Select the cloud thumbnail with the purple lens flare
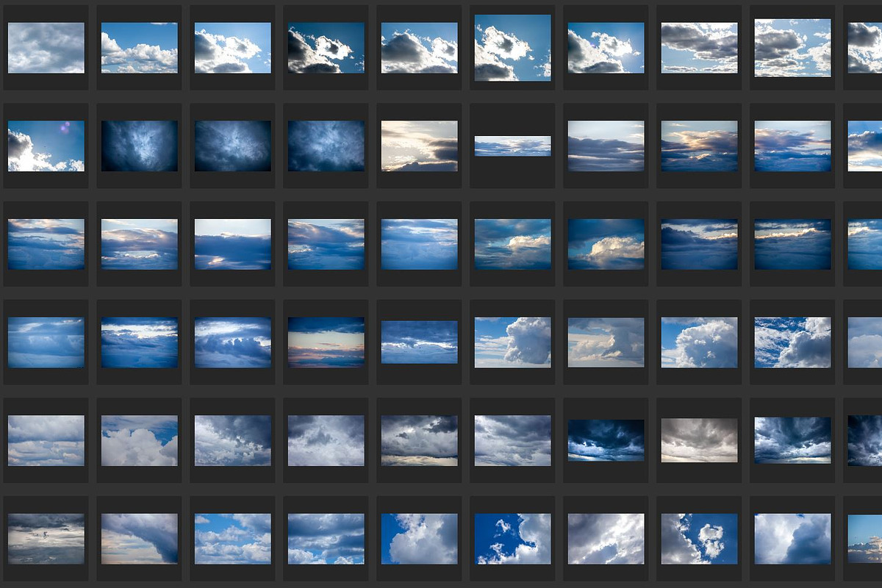 (x=46, y=146)
